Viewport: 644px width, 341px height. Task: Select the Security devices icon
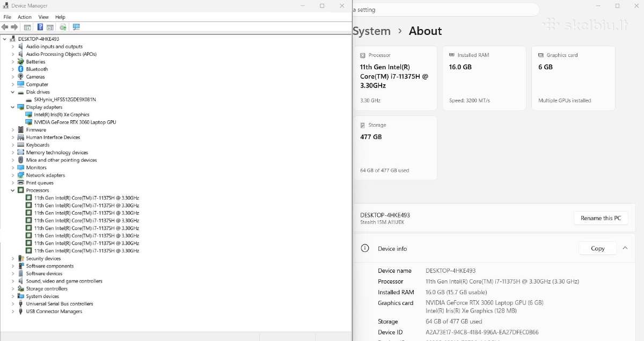pyautogui.click(x=21, y=258)
